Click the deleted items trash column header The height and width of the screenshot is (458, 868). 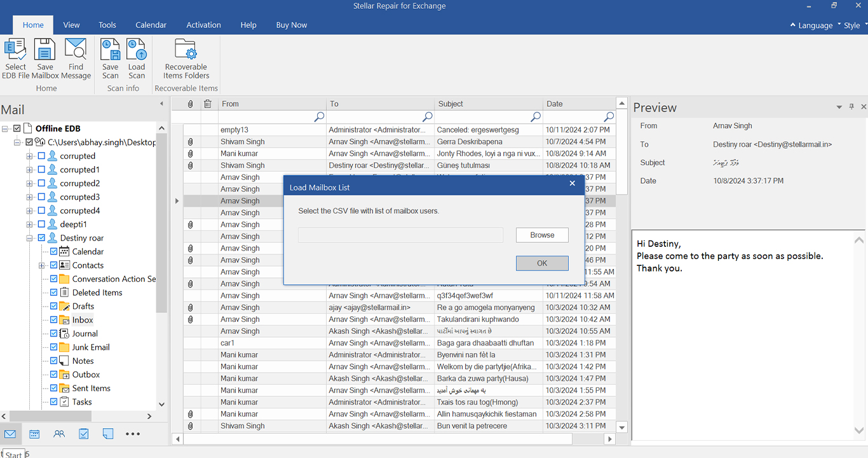click(208, 104)
